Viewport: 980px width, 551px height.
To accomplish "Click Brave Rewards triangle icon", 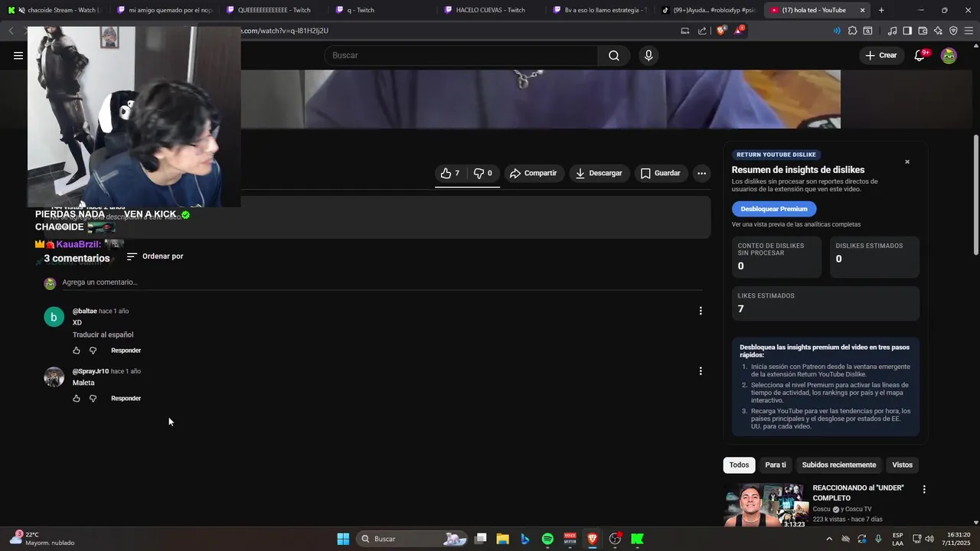I will pos(739,31).
